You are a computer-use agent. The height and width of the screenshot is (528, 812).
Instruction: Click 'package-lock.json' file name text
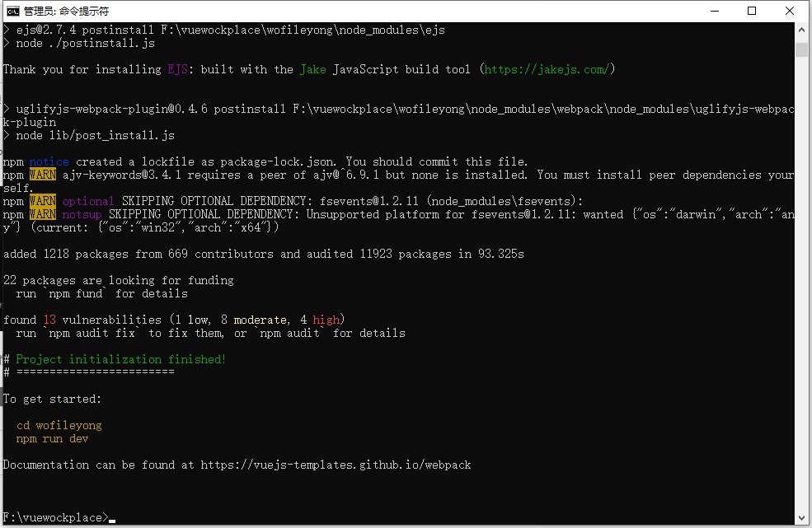tap(278, 161)
